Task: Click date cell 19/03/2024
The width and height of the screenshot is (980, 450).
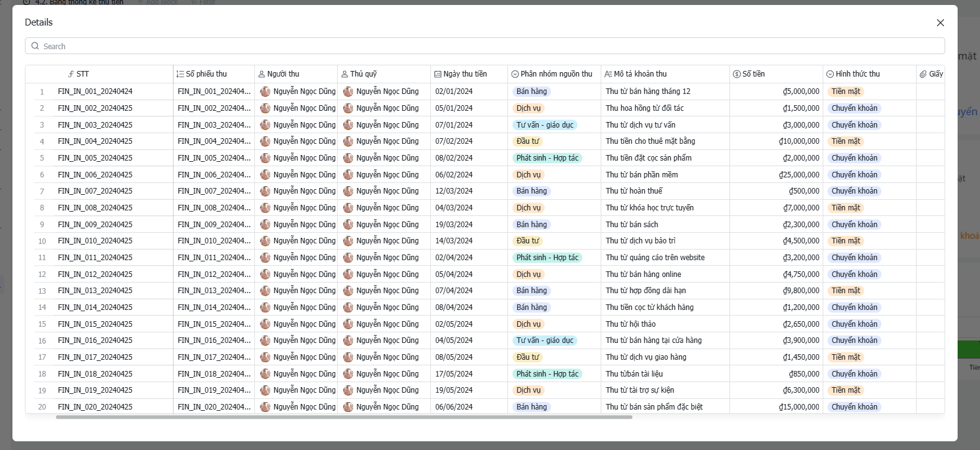Action: click(454, 225)
